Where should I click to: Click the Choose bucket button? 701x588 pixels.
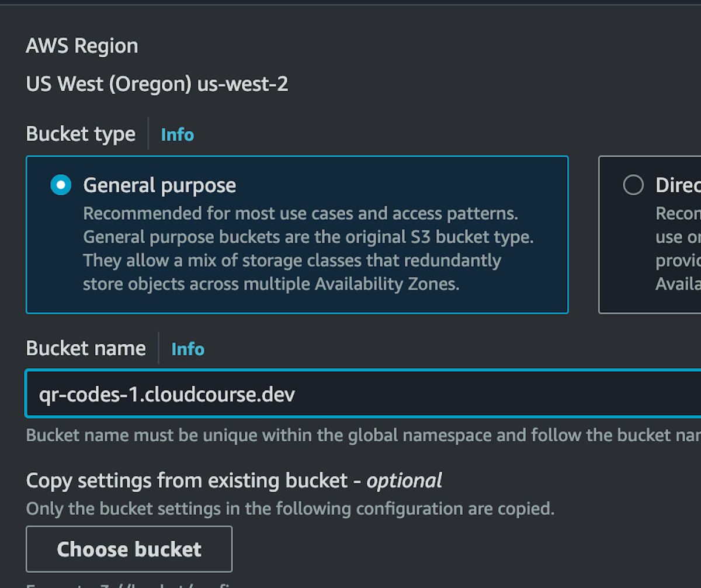click(129, 549)
